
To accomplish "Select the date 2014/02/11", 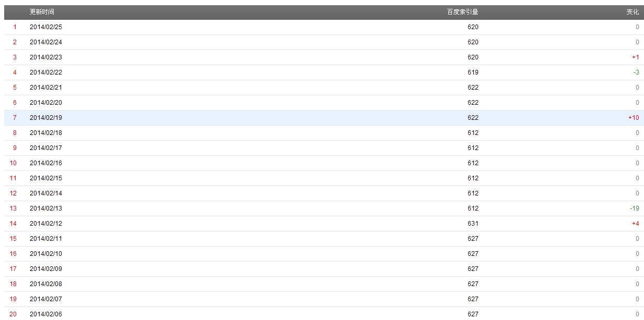I will tap(46, 239).
